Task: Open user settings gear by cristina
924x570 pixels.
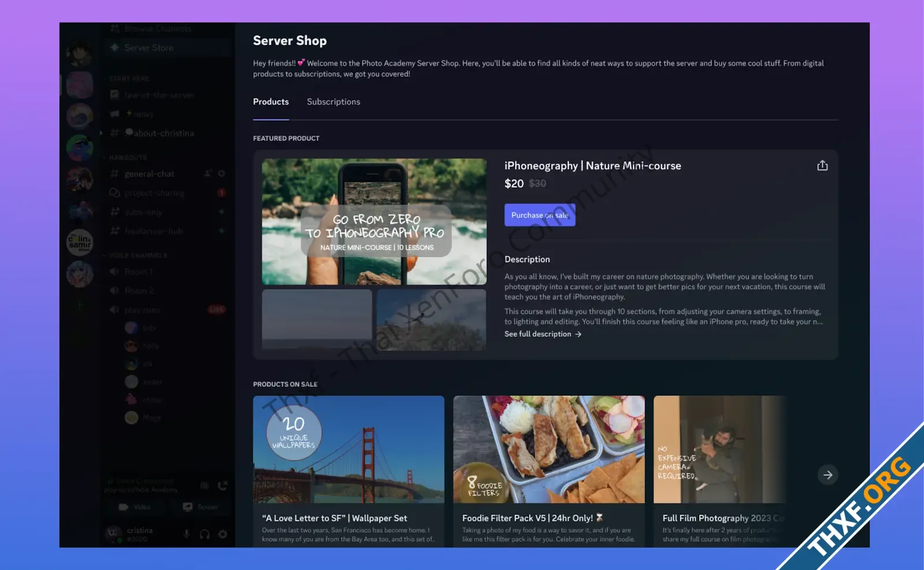Action: pos(222,534)
